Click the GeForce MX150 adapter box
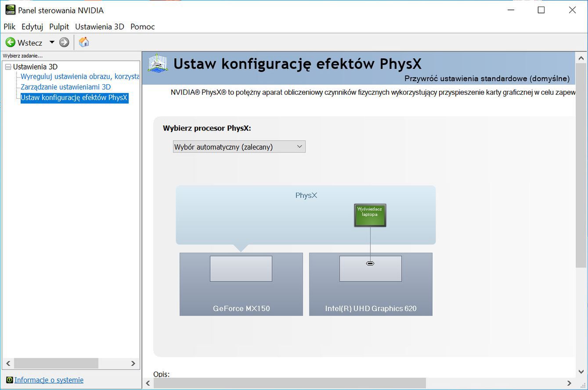588x390 pixels. click(241, 284)
